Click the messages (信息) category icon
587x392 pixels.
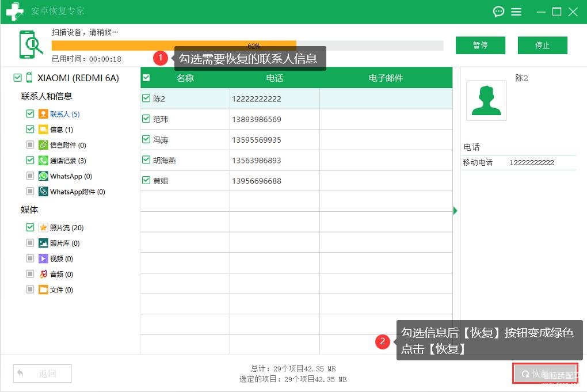(43, 130)
